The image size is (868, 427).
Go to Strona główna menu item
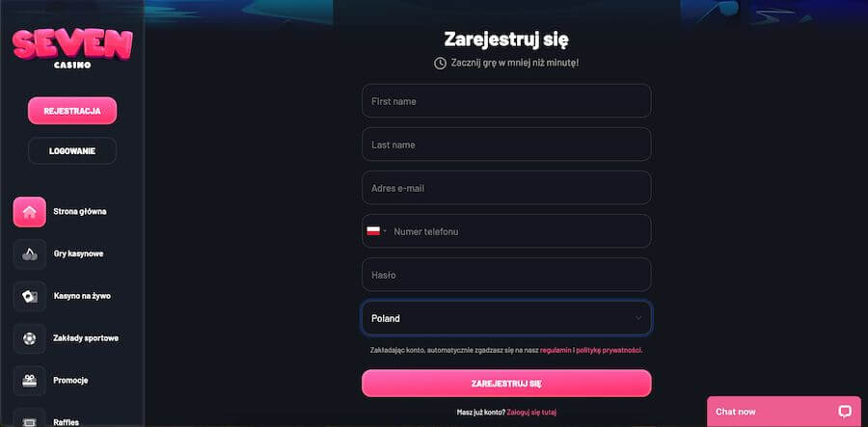(x=80, y=212)
